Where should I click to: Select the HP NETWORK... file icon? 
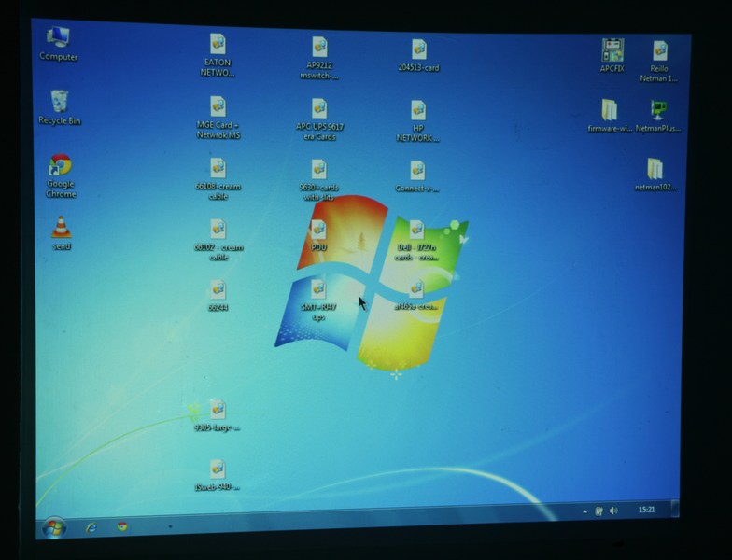[418, 121]
